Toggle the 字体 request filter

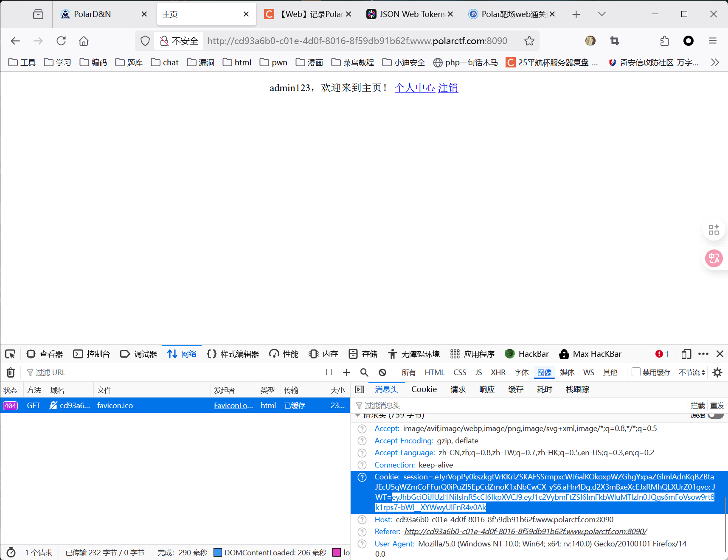[521, 372]
